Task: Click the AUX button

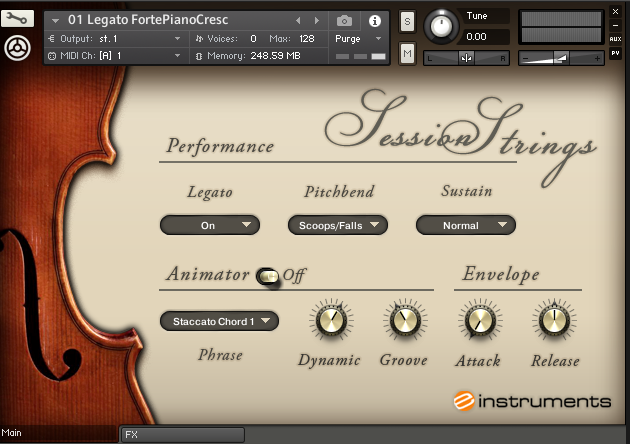Action: click(615, 38)
